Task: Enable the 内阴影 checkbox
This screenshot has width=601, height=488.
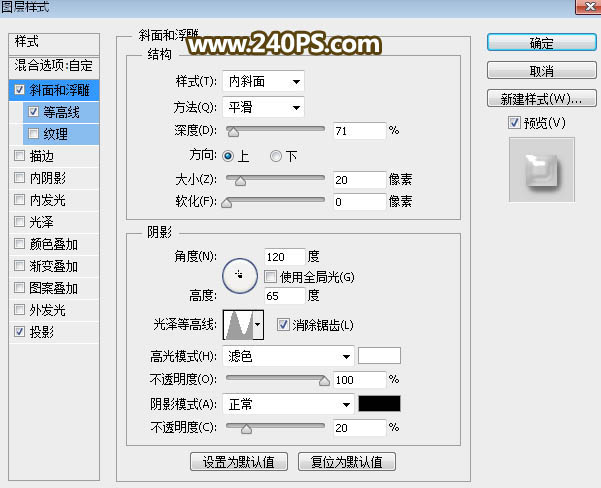Action: (19, 177)
